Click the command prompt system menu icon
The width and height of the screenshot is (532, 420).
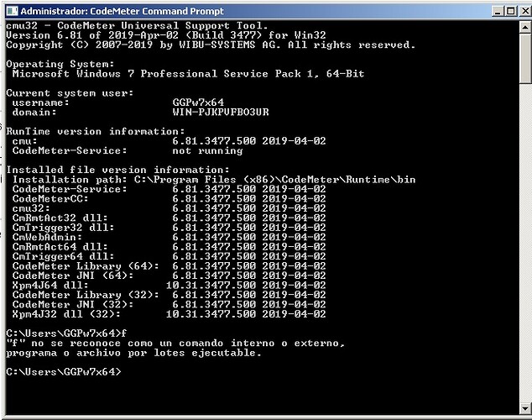tap(12, 11)
